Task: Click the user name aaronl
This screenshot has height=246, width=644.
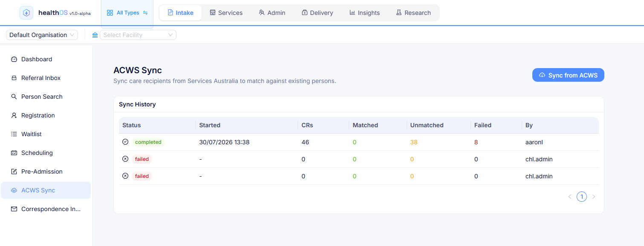Action: pyautogui.click(x=535, y=142)
